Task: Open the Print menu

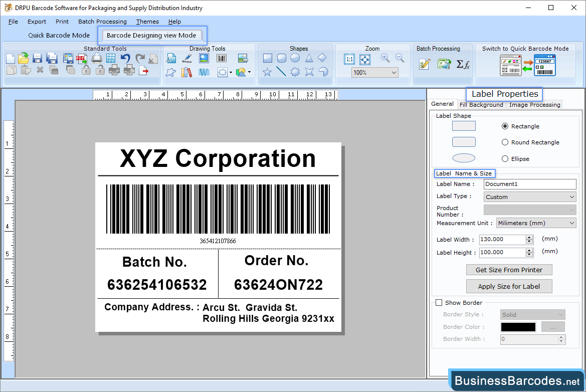Action: [x=62, y=22]
